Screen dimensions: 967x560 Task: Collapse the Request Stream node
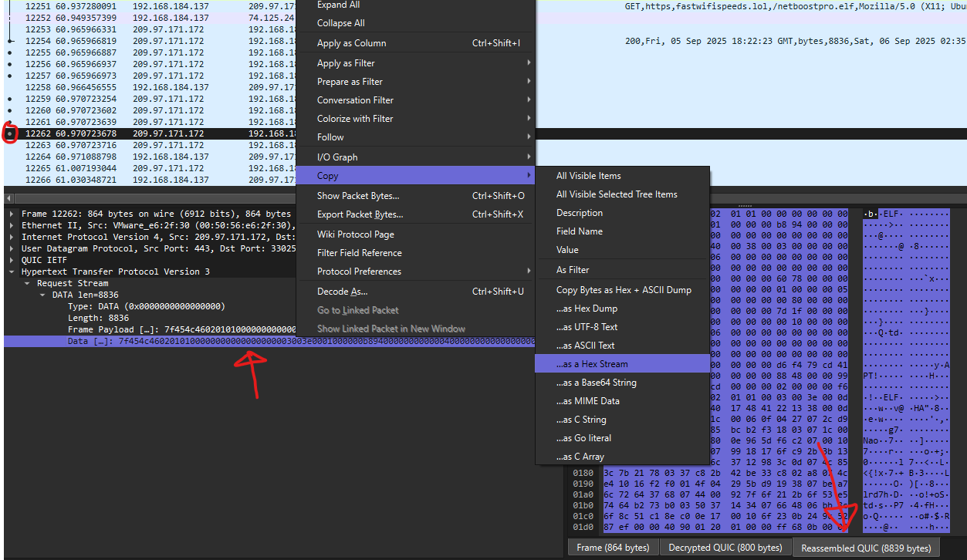coord(26,283)
